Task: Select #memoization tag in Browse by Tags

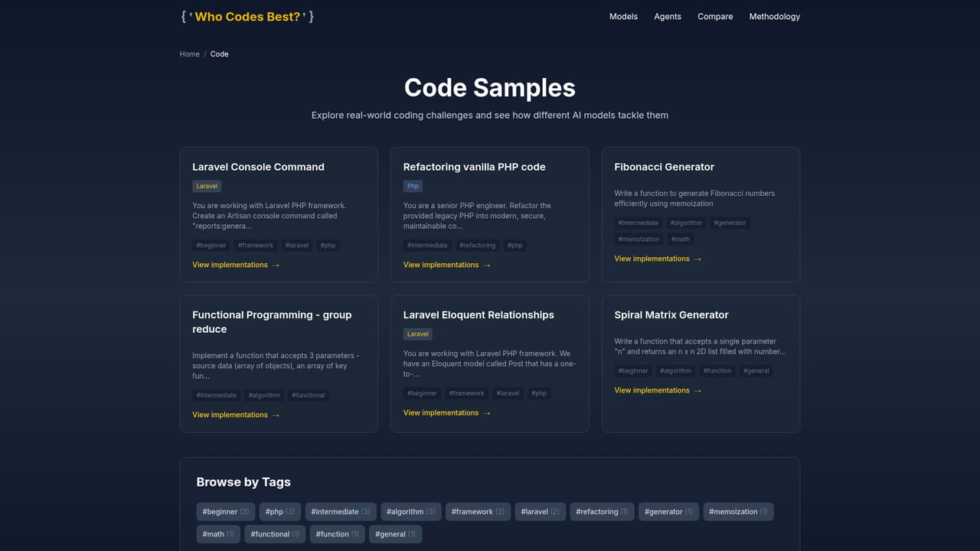Action: [x=739, y=512]
